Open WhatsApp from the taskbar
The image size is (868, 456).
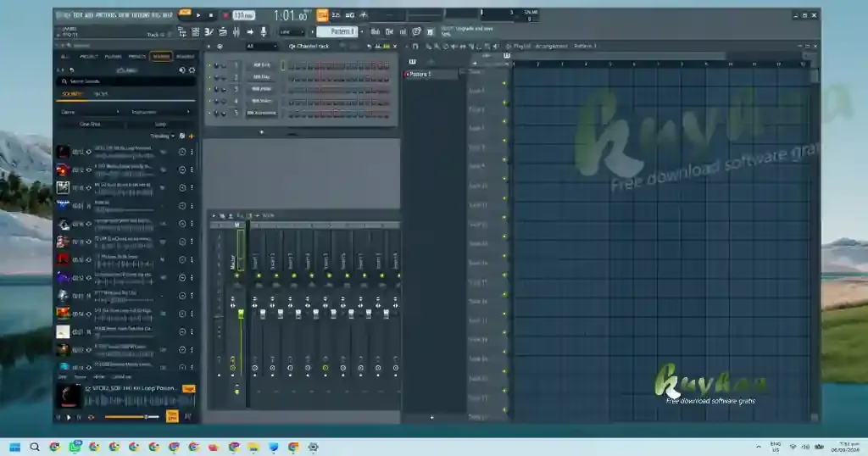coord(75,448)
